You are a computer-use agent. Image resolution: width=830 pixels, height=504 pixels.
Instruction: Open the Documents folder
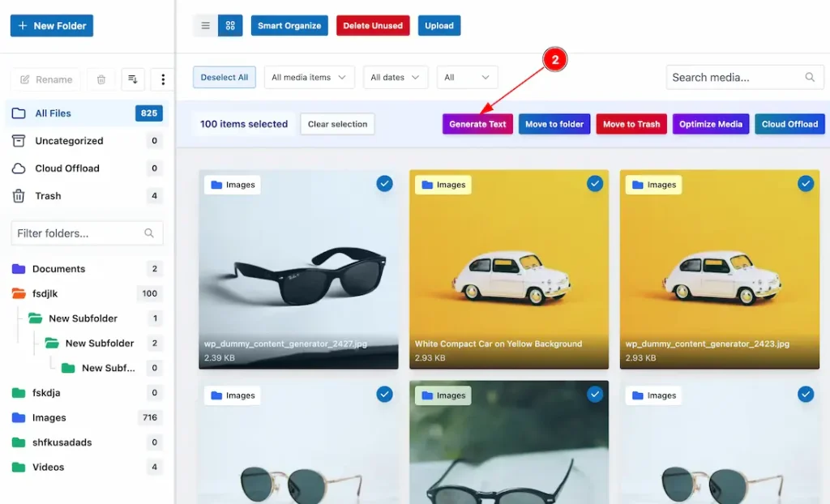tap(87, 269)
